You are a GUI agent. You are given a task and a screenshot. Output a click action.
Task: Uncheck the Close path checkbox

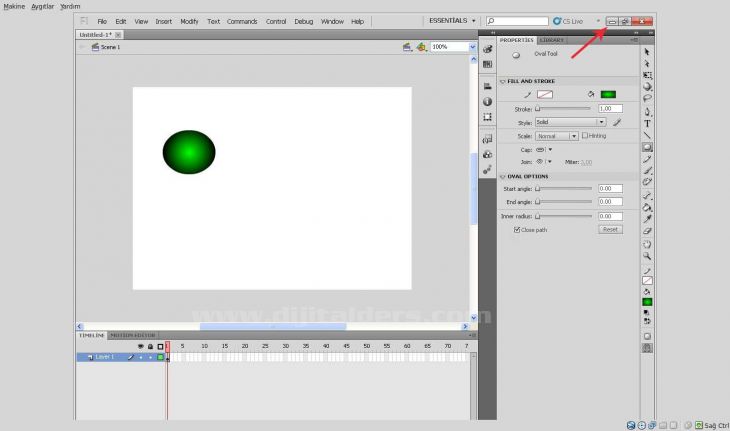point(517,229)
